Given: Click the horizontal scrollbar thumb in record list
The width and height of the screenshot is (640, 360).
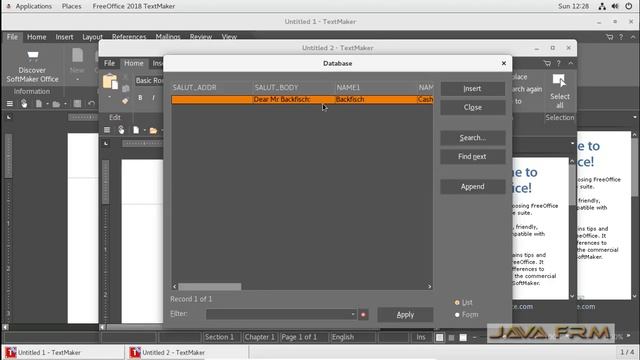Looking at the screenshot, I should tap(209, 287).
